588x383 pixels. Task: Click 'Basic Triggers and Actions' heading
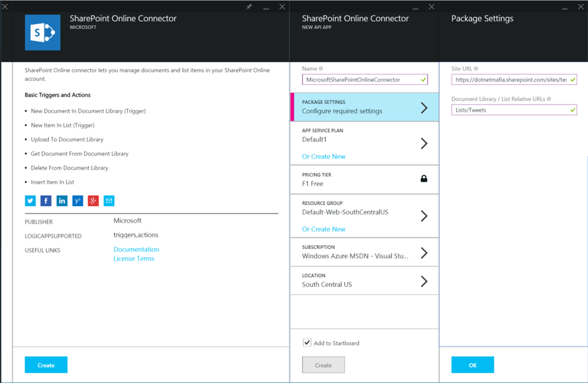[x=57, y=95]
